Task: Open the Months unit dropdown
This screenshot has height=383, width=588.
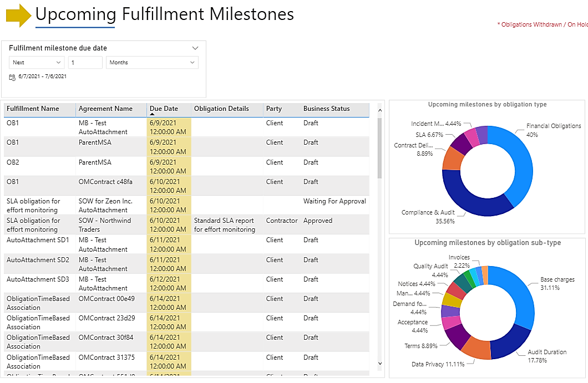Action: (152, 63)
